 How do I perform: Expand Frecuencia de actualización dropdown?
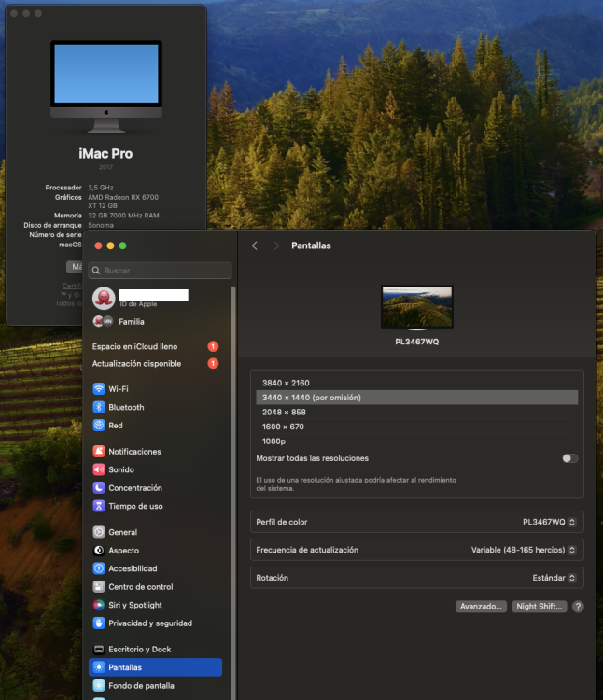[524, 550]
